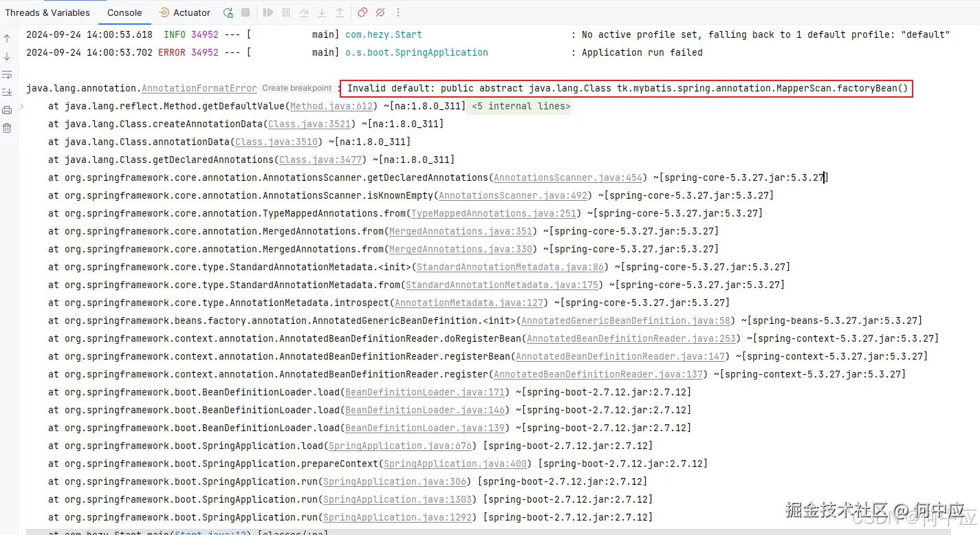This screenshot has height=535, width=980.
Task: Open the Actuator tab
Action: point(184,12)
